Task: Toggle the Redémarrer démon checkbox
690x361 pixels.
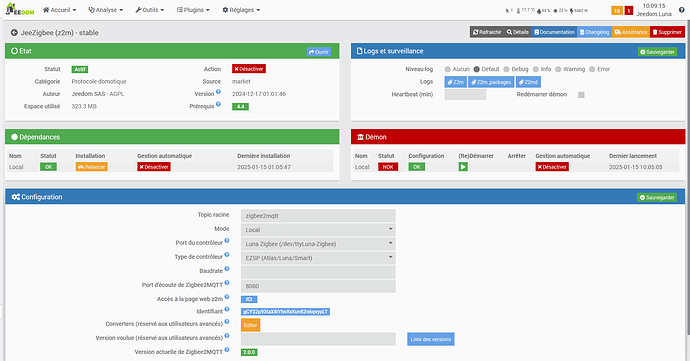Action: [x=581, y=95]
